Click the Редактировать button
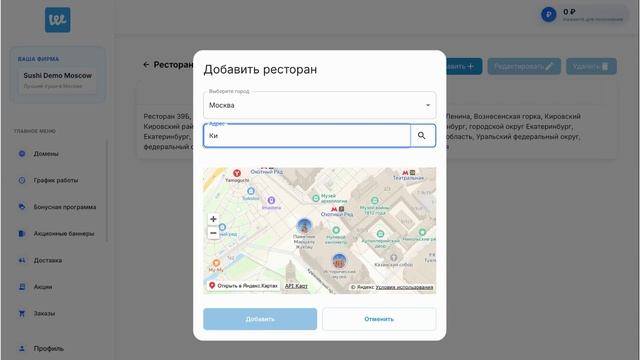The width and height of the screenshot is (640, 360). (524, 66)
